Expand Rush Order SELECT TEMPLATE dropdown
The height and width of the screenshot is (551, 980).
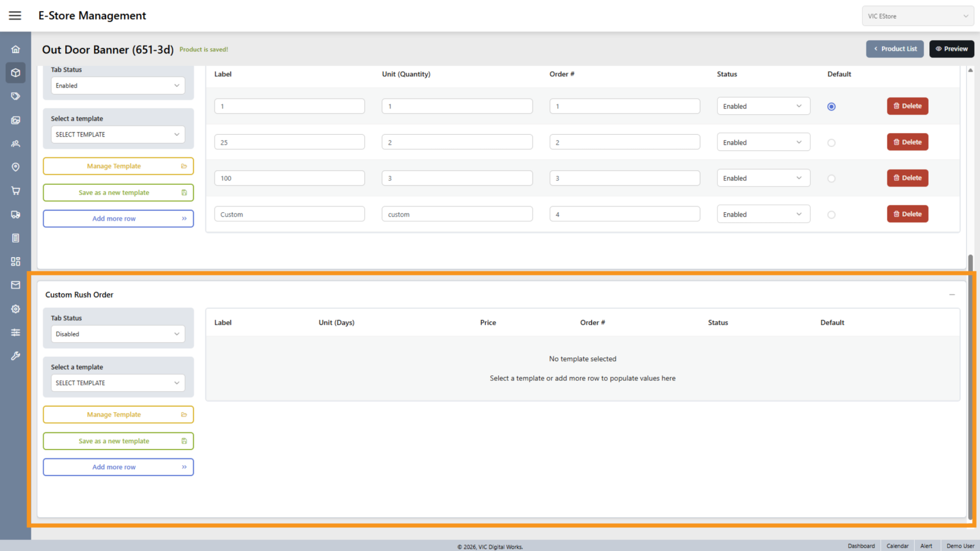click(x=118, y=383)
